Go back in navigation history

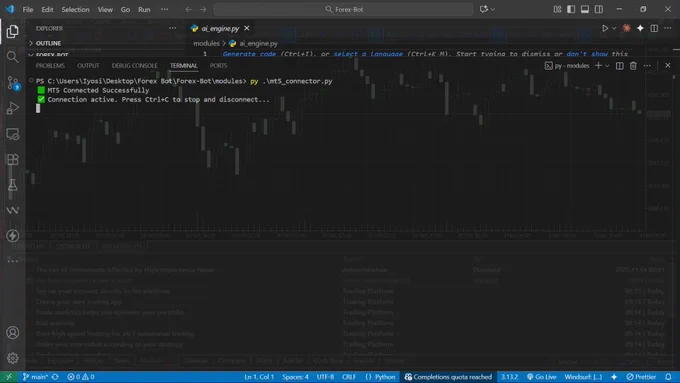(x=189, y=9)
